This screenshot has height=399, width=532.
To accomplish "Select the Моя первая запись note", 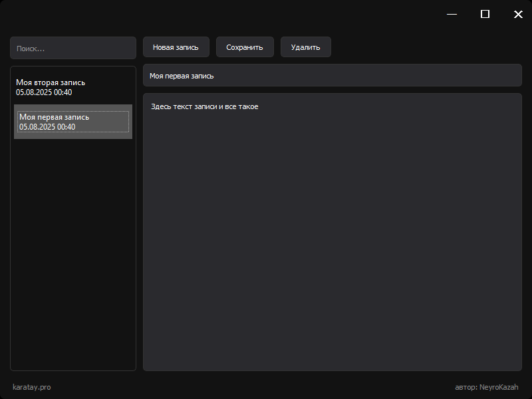I will (73, 122).
